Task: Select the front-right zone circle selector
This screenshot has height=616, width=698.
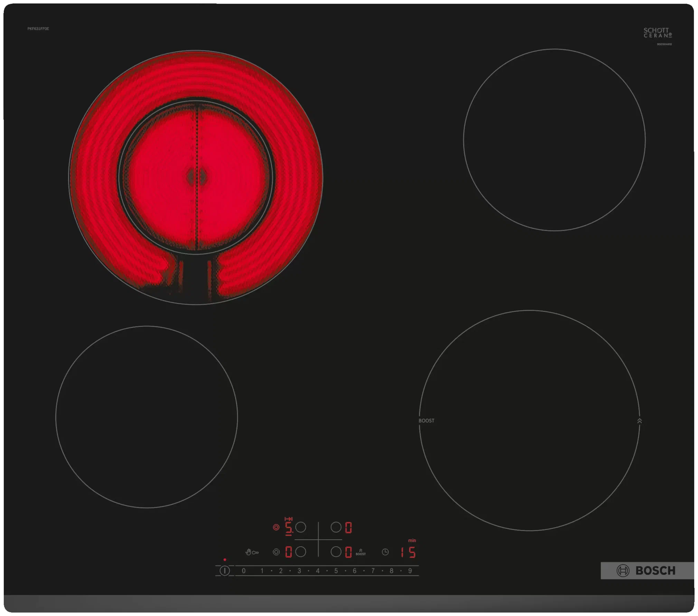Action: click(336, 552)
